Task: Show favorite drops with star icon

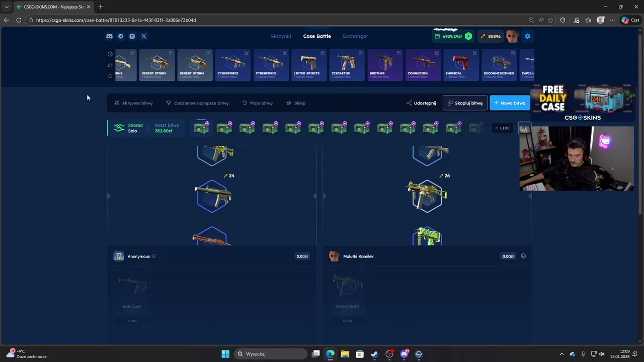Action: [110, 76]
